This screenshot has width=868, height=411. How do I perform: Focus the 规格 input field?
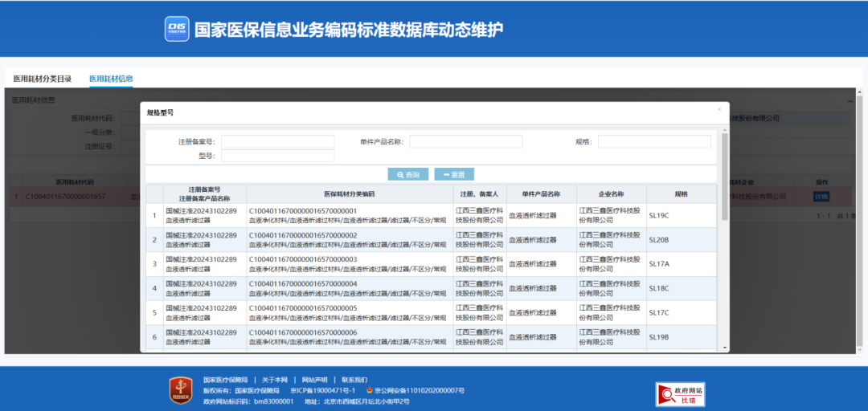coord(653,142)
